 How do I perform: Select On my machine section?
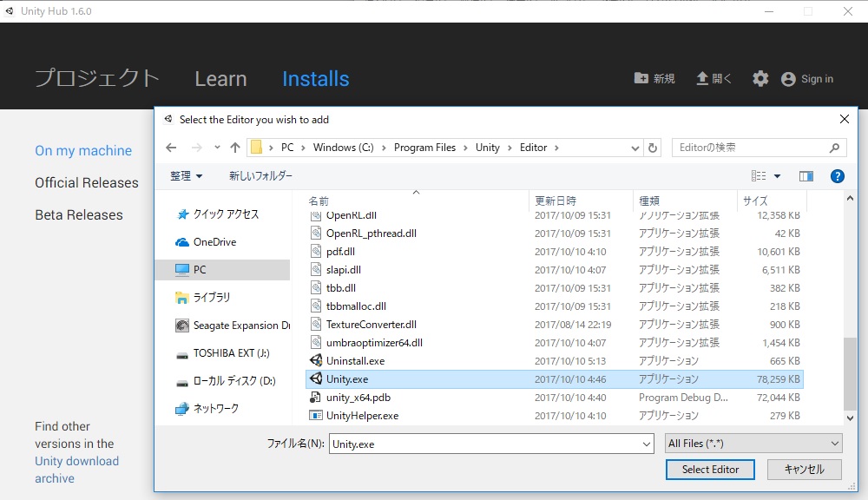coord(83,151)
